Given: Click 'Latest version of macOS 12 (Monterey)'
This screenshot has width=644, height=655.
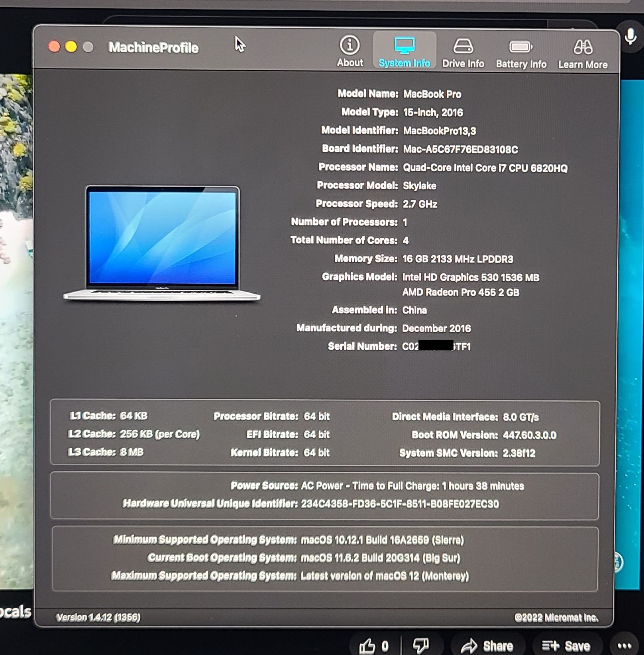Looking at the screenshot, I should click(385, 576).
